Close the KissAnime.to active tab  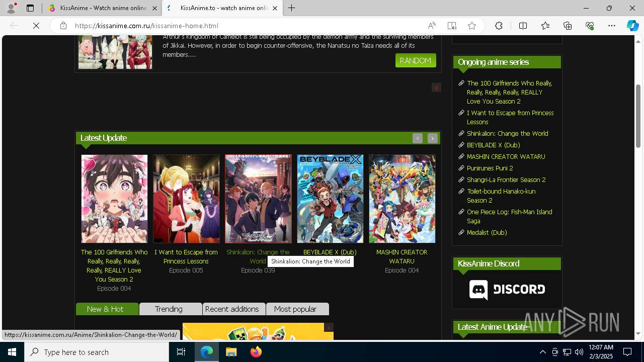[x=275, y=8]
